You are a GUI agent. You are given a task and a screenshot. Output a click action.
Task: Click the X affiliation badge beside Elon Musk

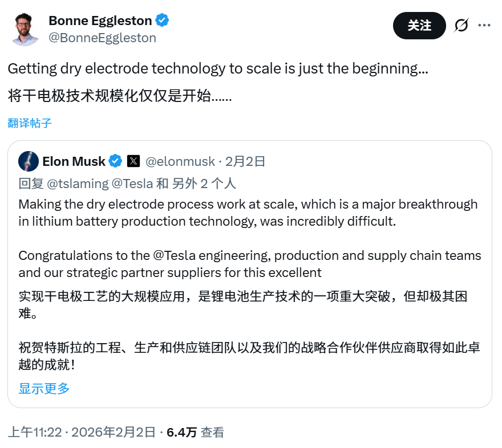[133, 161]
